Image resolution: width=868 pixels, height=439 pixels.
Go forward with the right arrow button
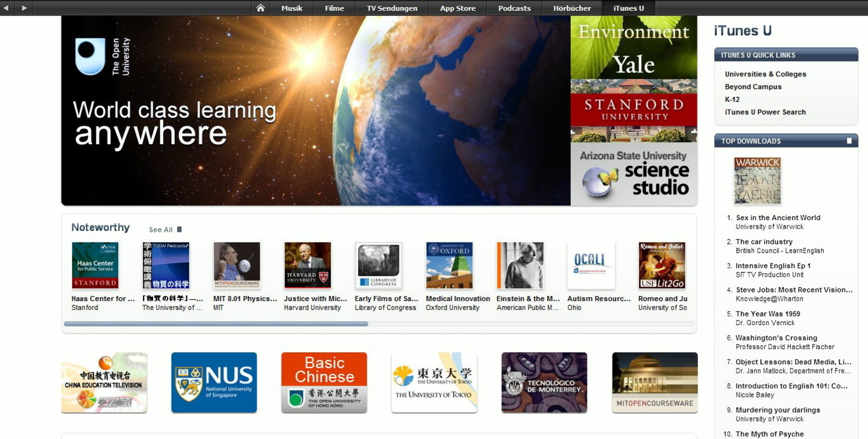[x=24, y=8]
